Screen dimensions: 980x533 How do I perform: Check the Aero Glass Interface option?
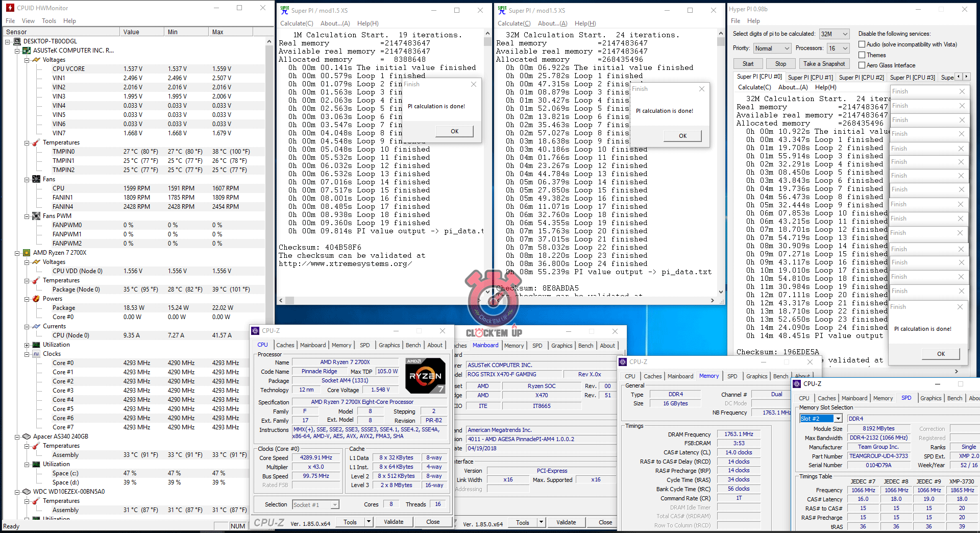pyautogui.click(x=862, y=65)
